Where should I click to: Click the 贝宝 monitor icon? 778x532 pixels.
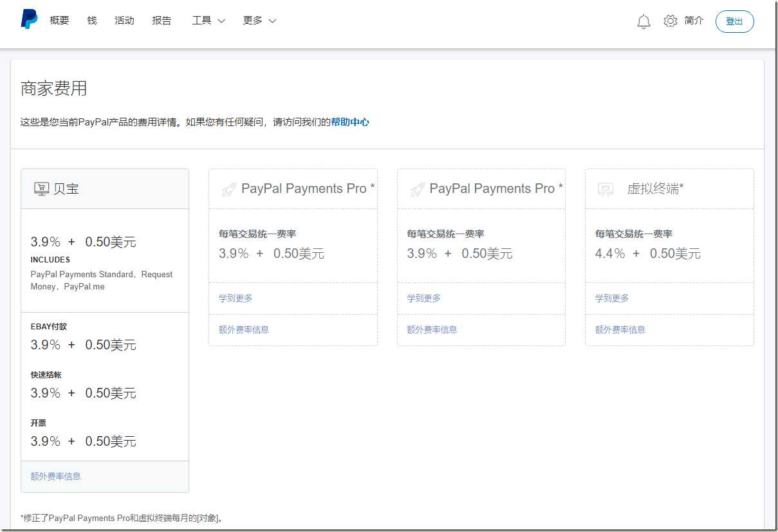(x=41, y=188)
